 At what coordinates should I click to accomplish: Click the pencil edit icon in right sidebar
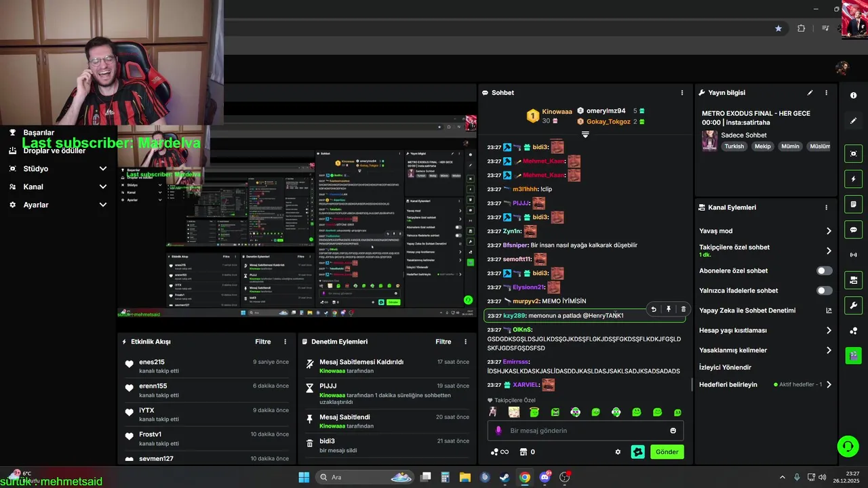[x=853, y=121]
